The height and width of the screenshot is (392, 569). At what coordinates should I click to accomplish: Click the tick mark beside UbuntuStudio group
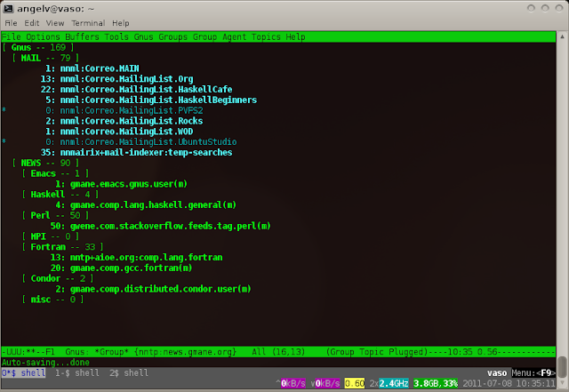[x=4, y=140]
